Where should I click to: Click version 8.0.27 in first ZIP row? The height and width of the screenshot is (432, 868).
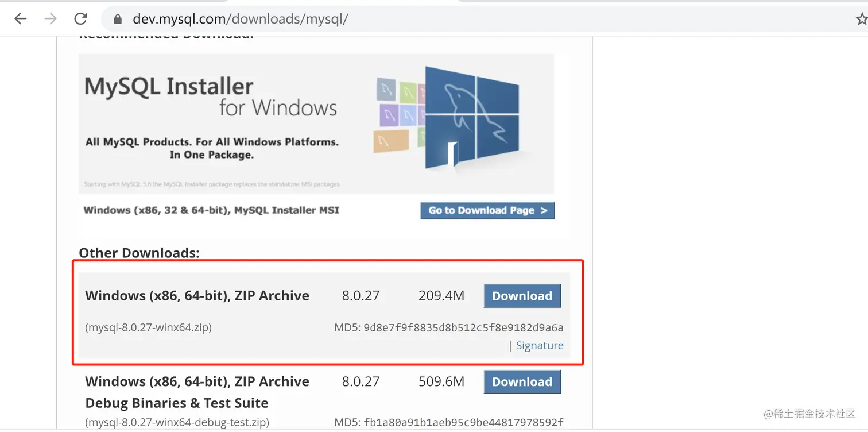361,296
